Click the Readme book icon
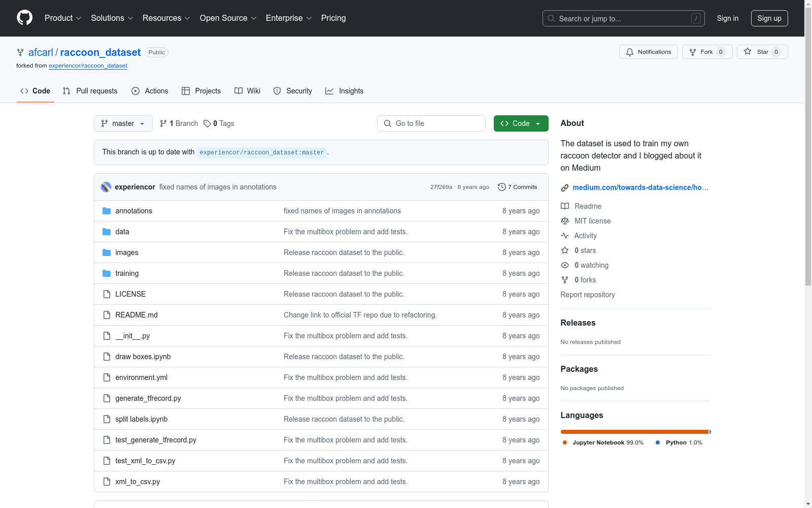Screen dimensions: 812x508 click(x=565, y=206)
